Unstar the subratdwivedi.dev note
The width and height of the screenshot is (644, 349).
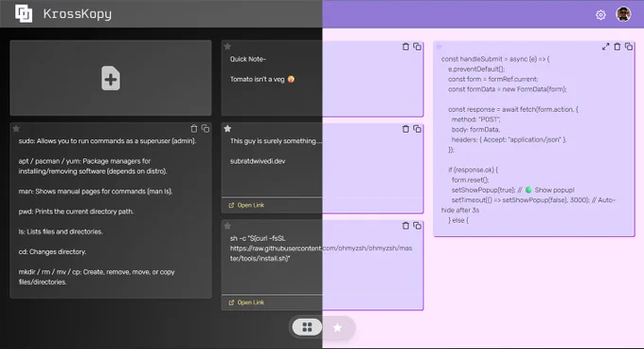tap(227, 129)
